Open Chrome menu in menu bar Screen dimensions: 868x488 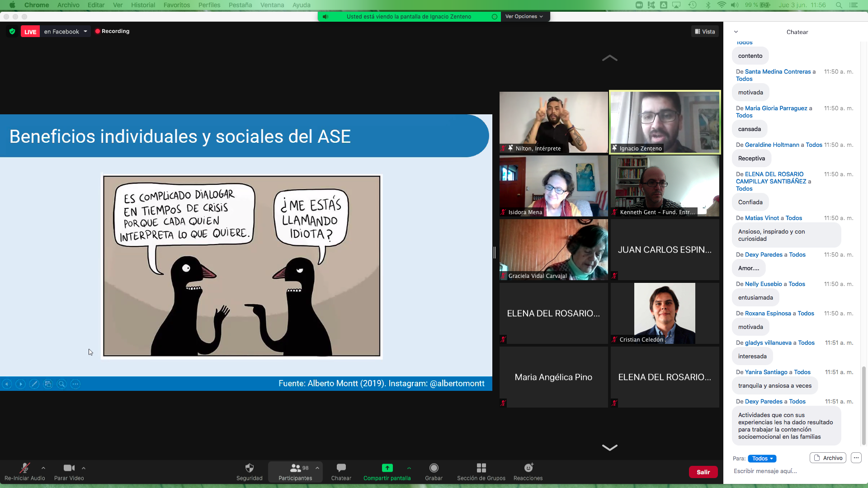(37, 5)
